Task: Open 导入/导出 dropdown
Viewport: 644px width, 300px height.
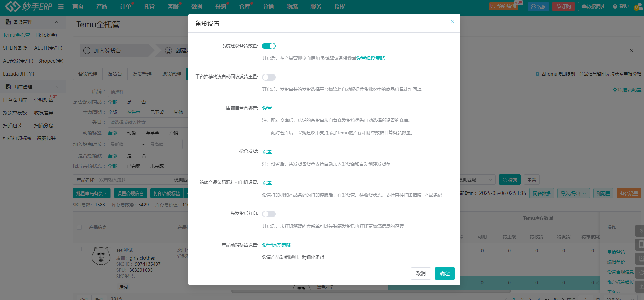Action: [573, 194]
